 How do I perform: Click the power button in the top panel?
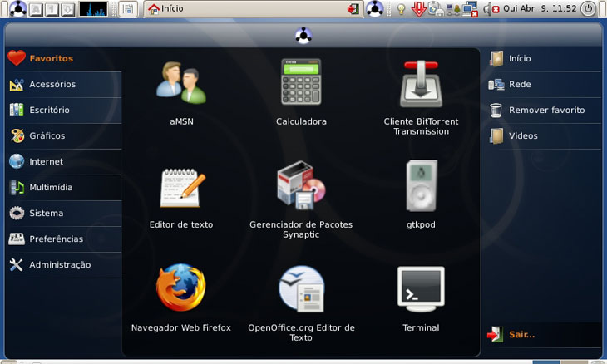point(589,9)
